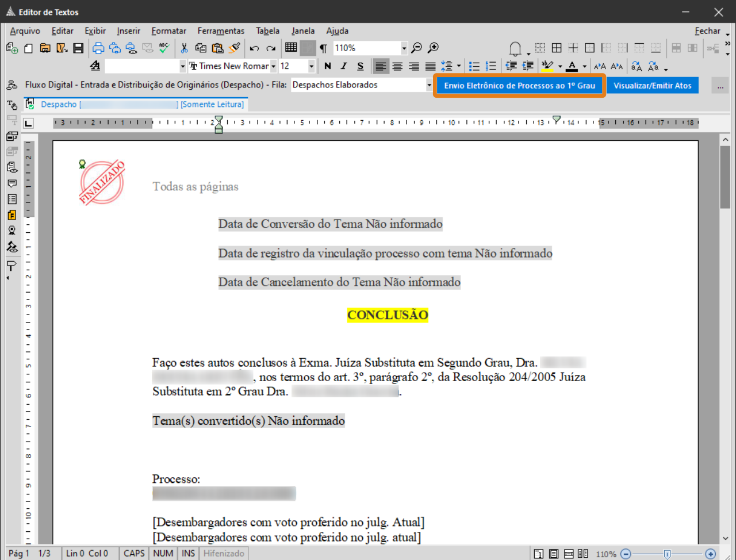736x560 pixels.
Task: Toggle paragraph marks display (¶)
Action: click(324, 48)
